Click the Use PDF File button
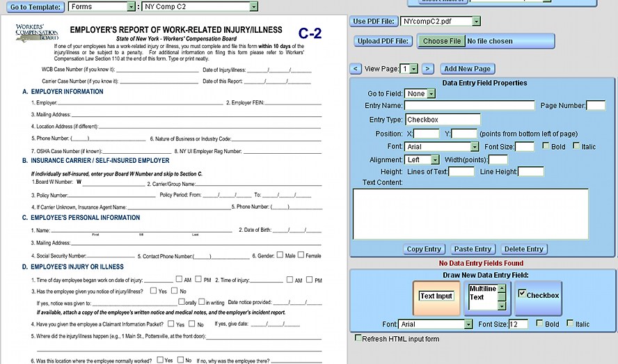Viewport: 618px width, 364px height. [373, 22]
